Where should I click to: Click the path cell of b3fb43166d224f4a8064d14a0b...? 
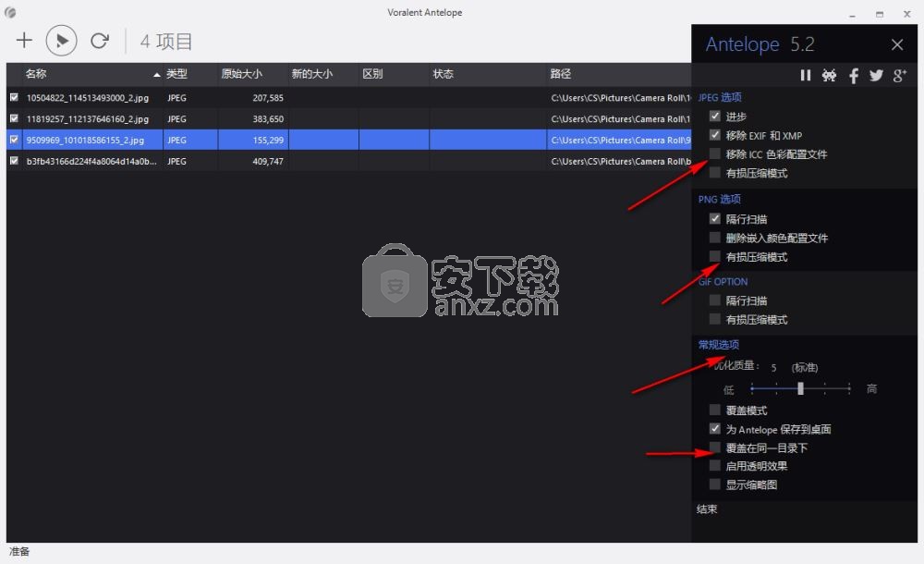pos(621,161)
